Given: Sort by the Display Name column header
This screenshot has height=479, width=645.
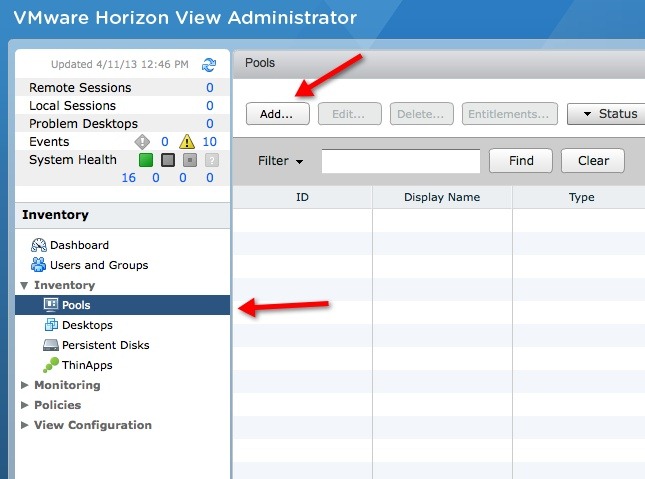Looking at the screenshot, I should [x=442, y=197].
